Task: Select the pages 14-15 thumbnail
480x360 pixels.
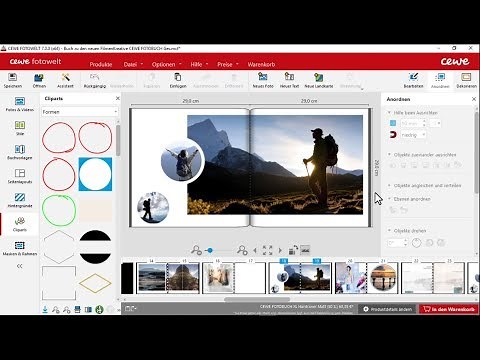Action: (168, 278)
